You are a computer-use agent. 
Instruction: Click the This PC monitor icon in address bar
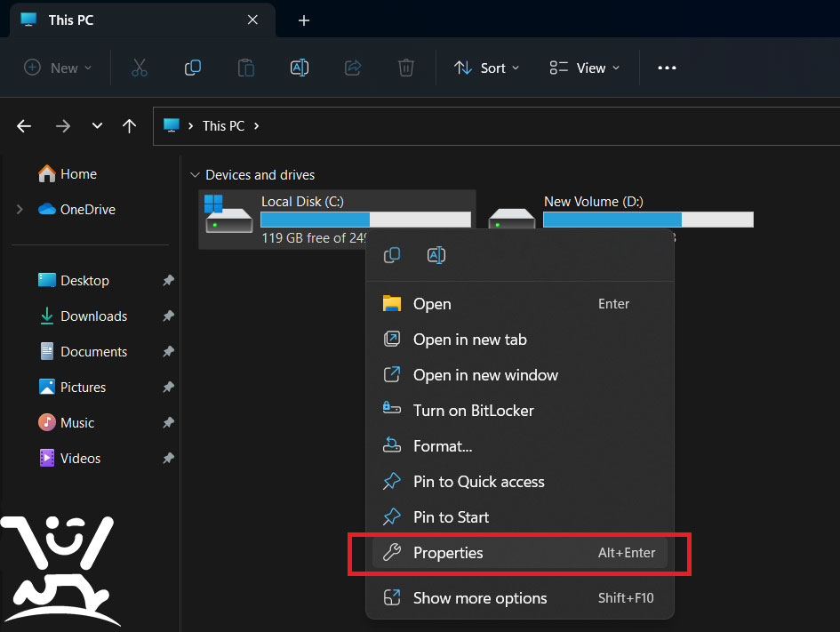click(172, 126)
